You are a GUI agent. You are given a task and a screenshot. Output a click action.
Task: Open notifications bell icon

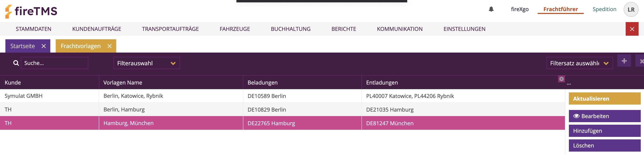[x=491, y=9]
